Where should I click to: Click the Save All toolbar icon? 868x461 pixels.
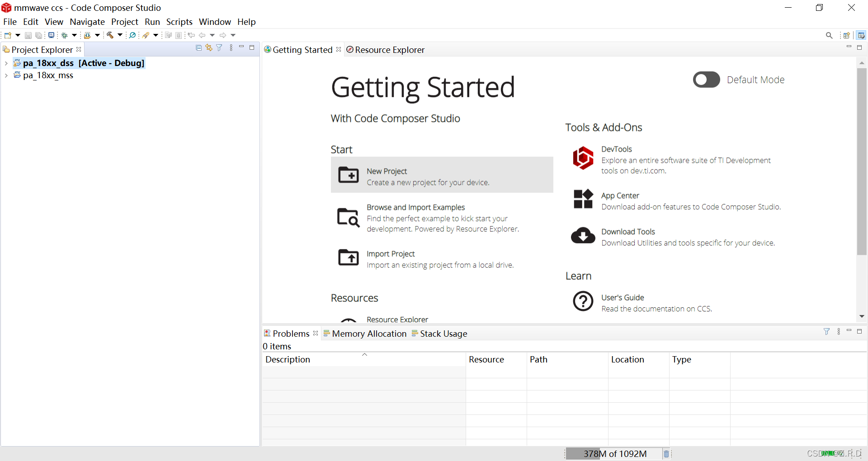[x=39, y=35]
